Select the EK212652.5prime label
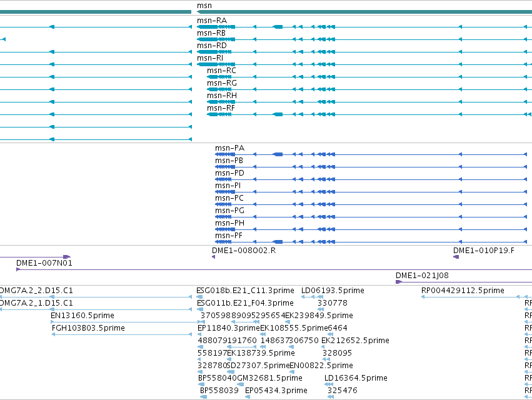The width and height of the screenshot is (532, 400). point(355,341)
